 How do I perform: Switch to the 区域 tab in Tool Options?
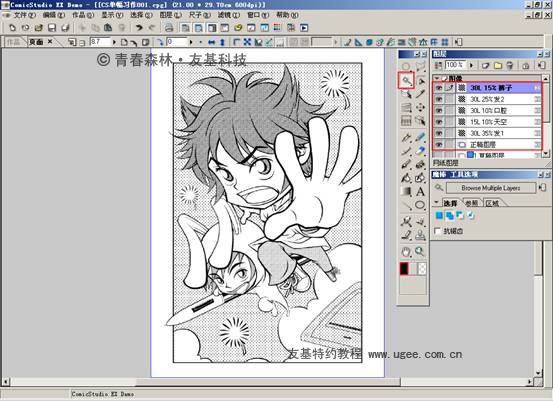[492, 203]
